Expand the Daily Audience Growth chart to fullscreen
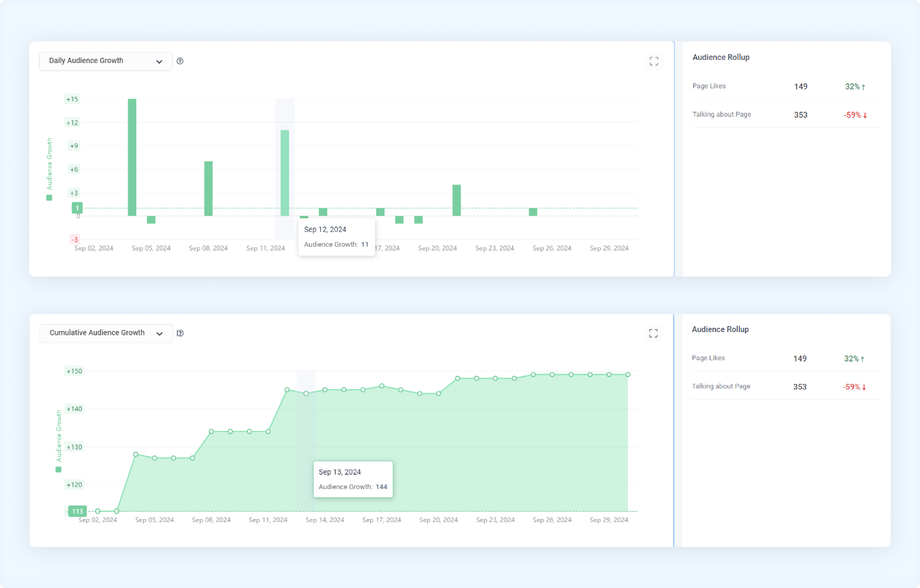This screenshot has width=920, height=588. coord(654,61)
